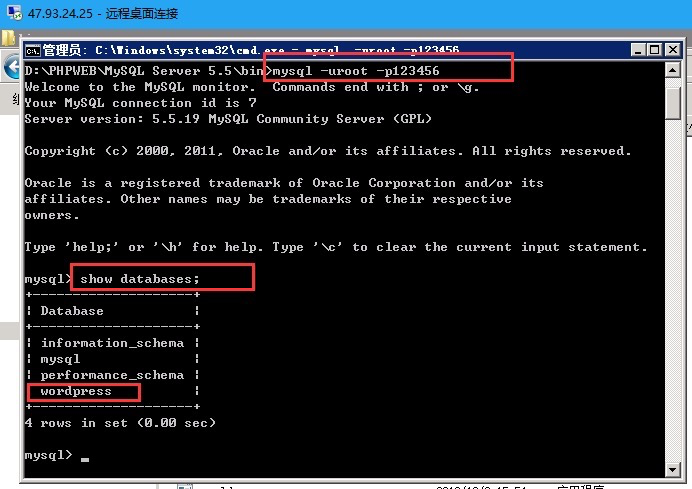This screenshot has width=692, height=489.
Task: Click the folder icon in the background window
Action: (x=8, y=38)
